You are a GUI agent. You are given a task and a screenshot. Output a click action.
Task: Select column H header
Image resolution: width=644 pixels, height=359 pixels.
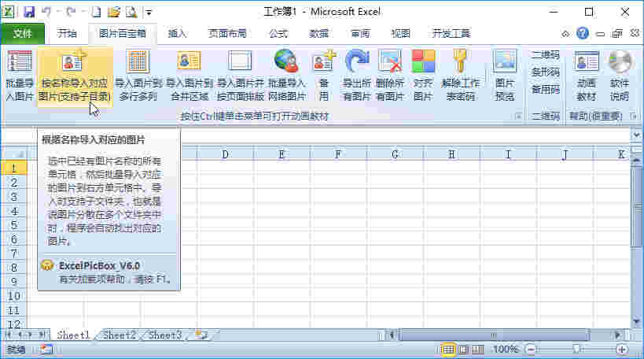pyautogui.click(x=451, y=154)
